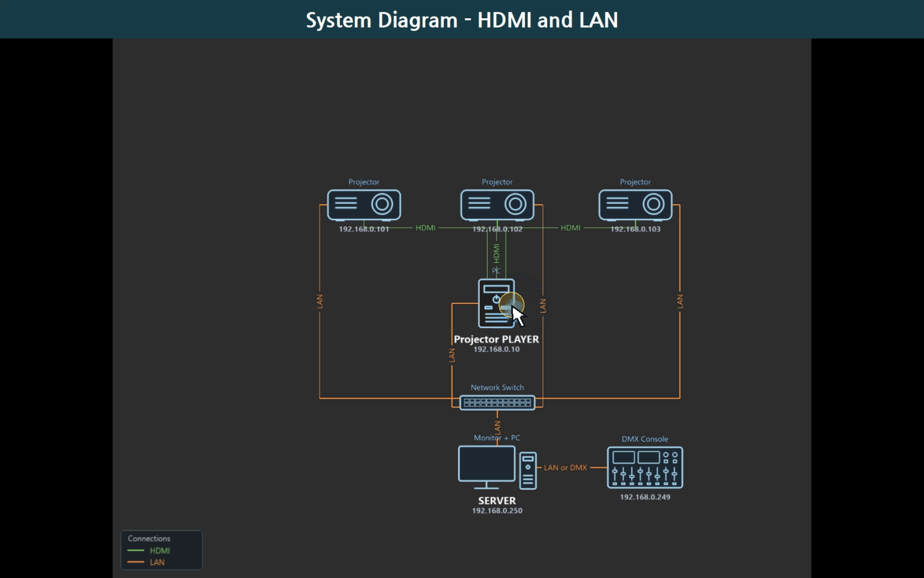Image resolution: width=924 pixels, height=578 pixels.
Task: Click the LAN label below the Network Switch
Action: (x=497, y=427)
